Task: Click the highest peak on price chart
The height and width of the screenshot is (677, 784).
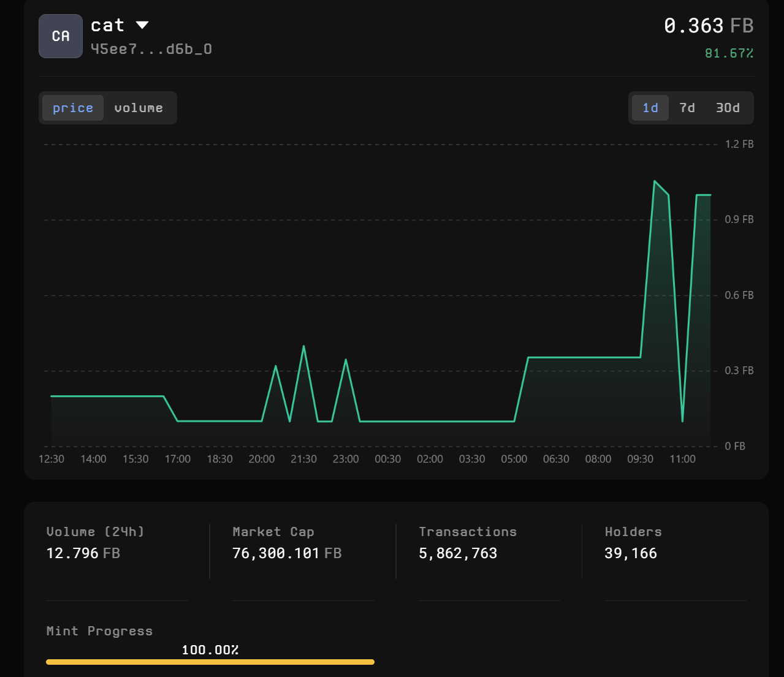Action: pos(655,181)
